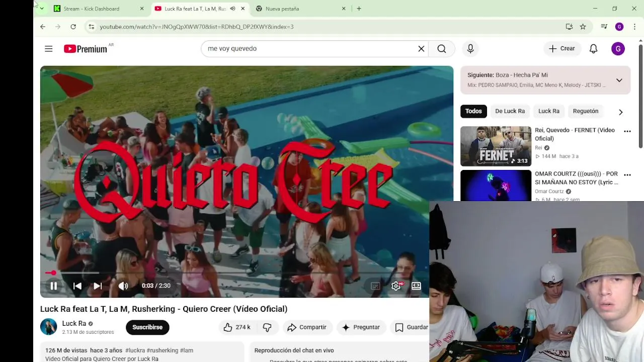Close the Kick Dashboard tab

[141, 9]
